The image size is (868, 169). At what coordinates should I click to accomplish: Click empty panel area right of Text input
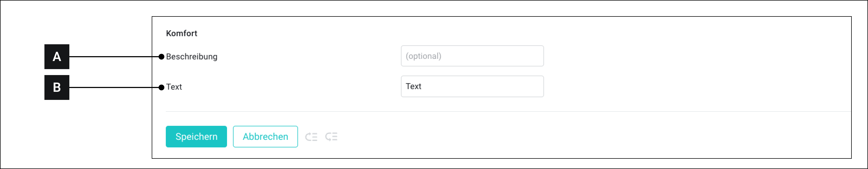[691, 87]
